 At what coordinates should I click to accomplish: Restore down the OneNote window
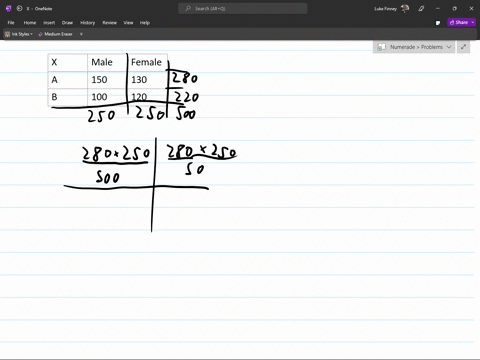[455, 9]
